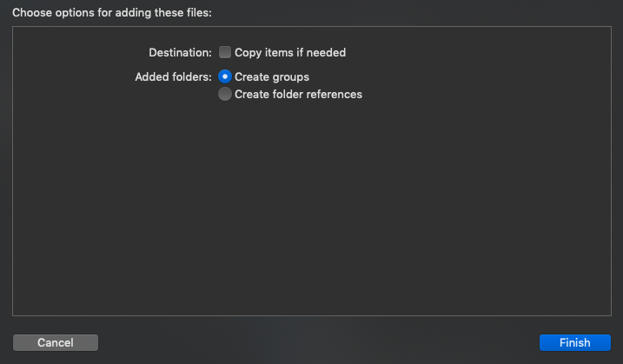The image size is (623, 364).
Task: Enable the Copy items if needed checkbox
Action: (225, 52)
